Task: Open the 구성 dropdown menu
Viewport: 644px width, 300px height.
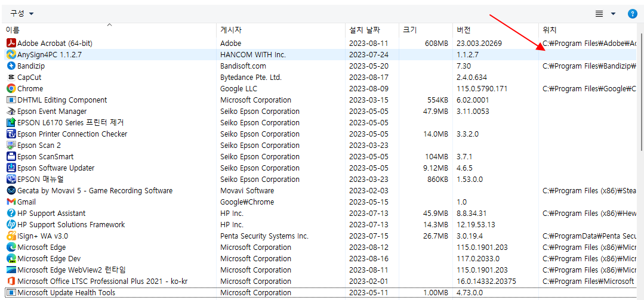Action: tap(22, 14)
